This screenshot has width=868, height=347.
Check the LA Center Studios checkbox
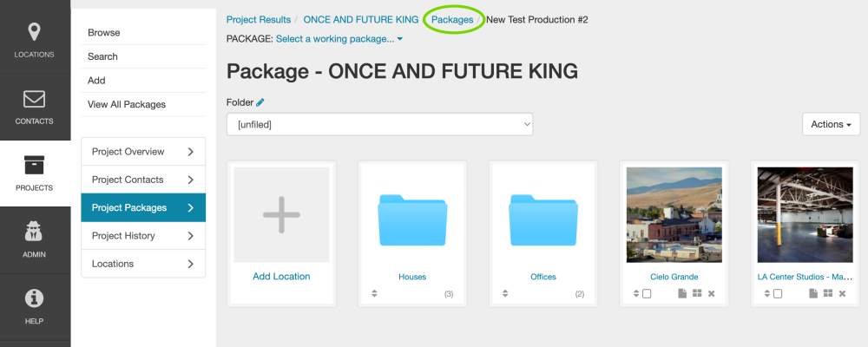pos(778,294)
